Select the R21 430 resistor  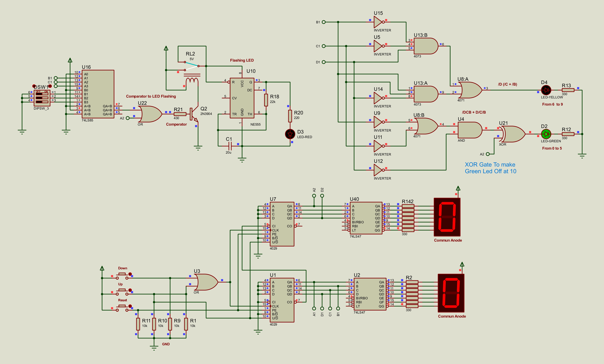(x=180, y=114)
